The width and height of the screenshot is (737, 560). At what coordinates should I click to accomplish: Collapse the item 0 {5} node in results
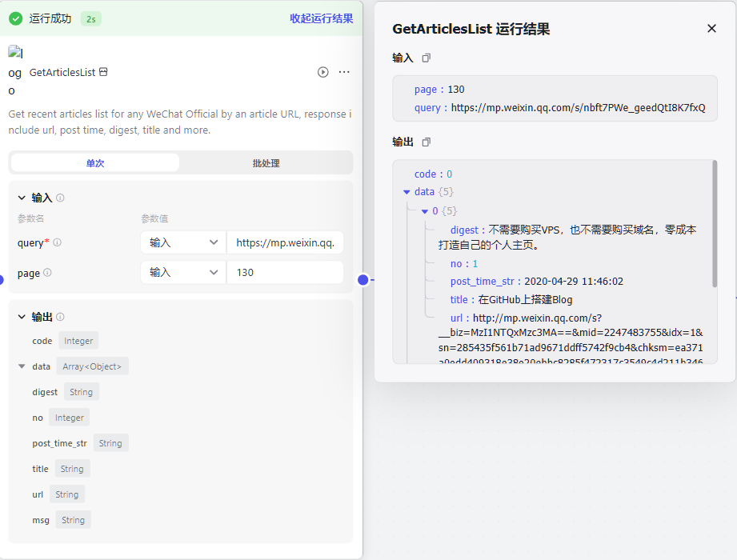point(424,211)
